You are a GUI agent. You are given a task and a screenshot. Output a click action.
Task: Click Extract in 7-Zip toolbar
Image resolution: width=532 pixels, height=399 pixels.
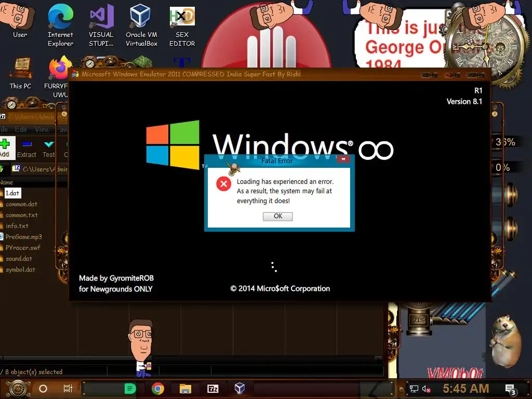[26, 149]
